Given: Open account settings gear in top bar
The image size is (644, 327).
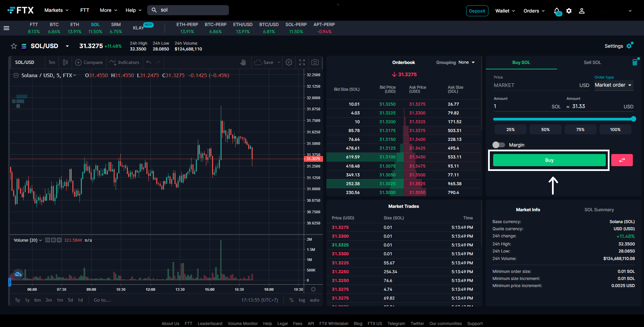Looking at the screenshot, I should tap(569, 11).
